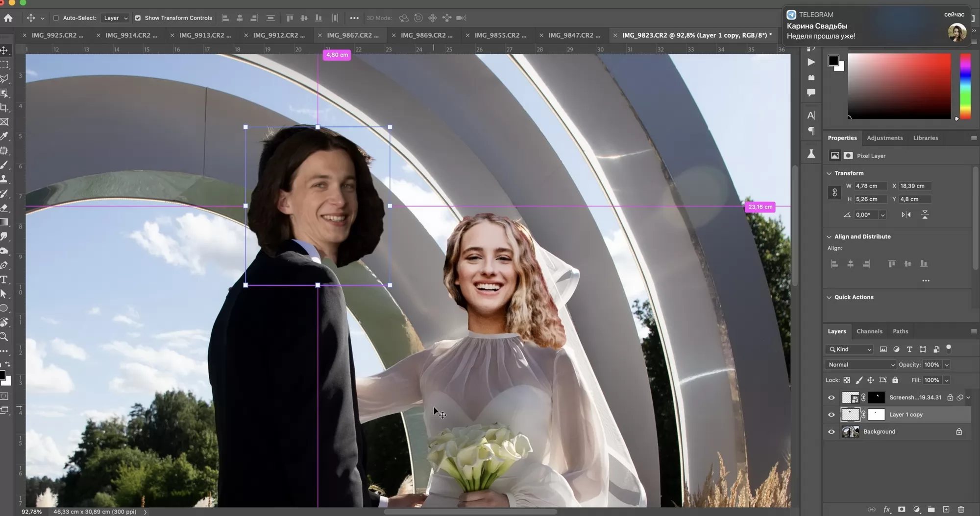
Task: Click the Home icon in options bar
Action: (x=8, y=18)
